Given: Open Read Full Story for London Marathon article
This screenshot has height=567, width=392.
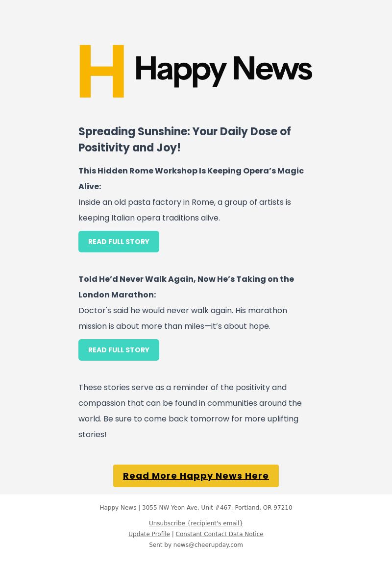Looking at the screenshot, I should (x=119, y=350).
